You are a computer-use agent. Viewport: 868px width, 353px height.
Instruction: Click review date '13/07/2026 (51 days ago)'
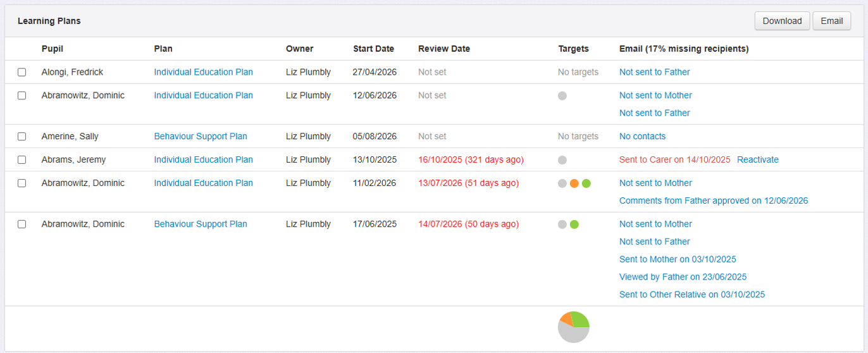468,183
